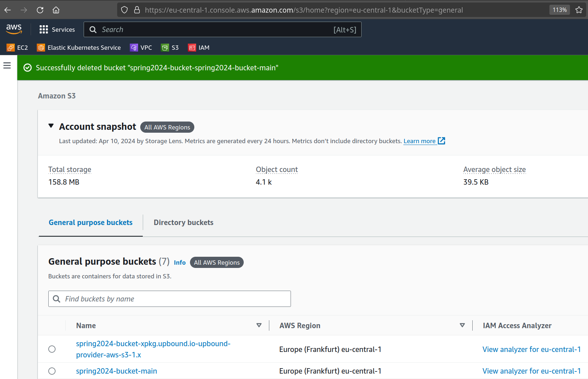Open the Info link beside General purpose buckets
Viewport: 588px width, 379px height.
click(180, 263)
